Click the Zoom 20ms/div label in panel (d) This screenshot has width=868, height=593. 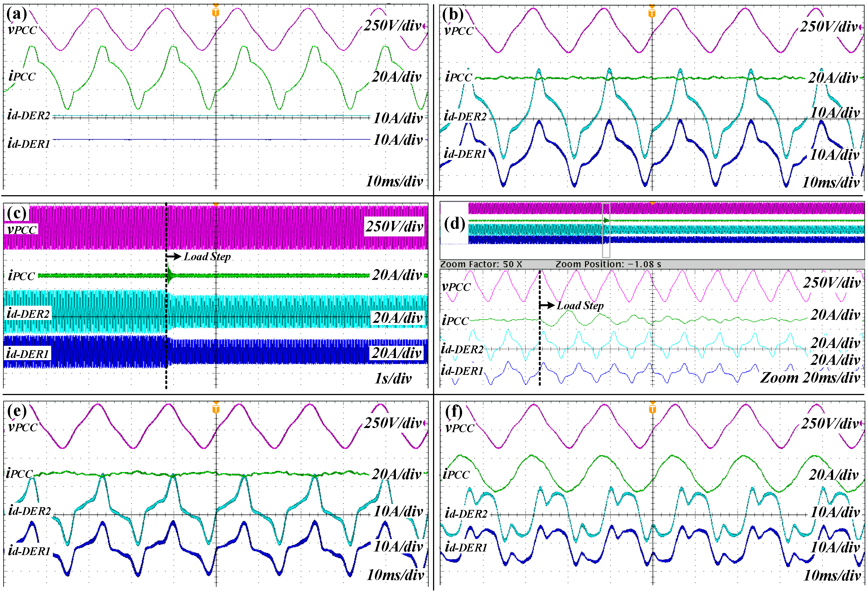coord(810,378)
